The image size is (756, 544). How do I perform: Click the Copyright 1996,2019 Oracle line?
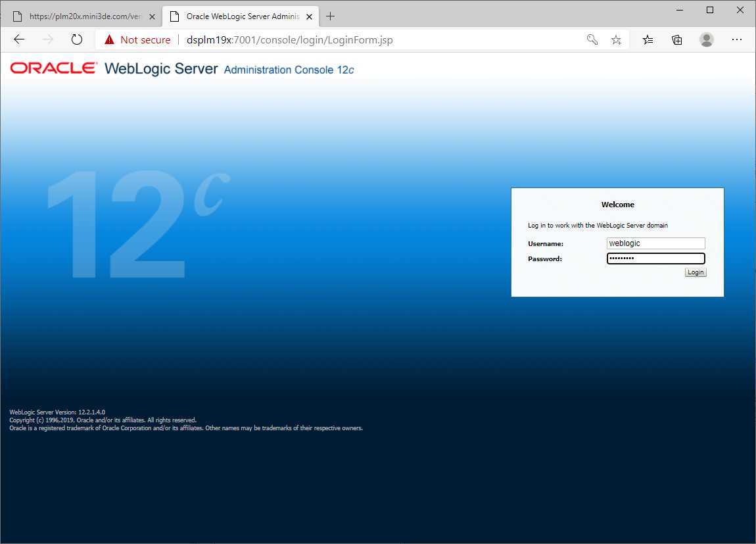point(103,420)
